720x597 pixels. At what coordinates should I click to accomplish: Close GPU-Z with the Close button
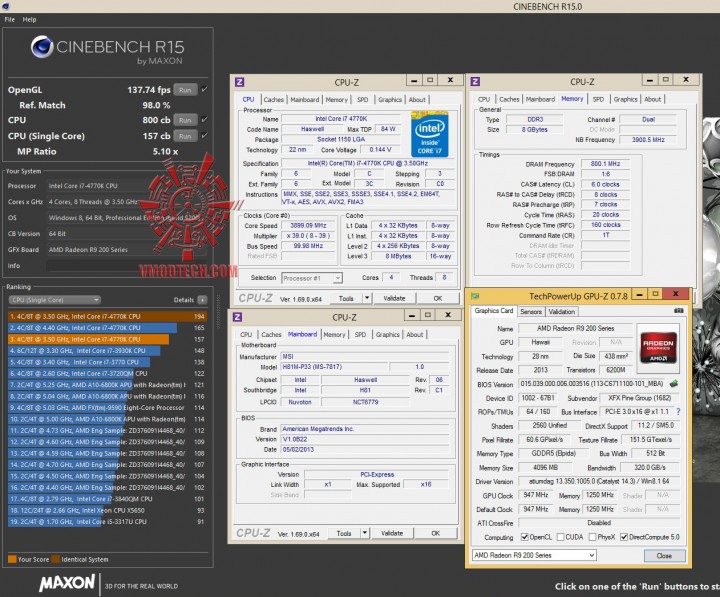tap(664, 556)
